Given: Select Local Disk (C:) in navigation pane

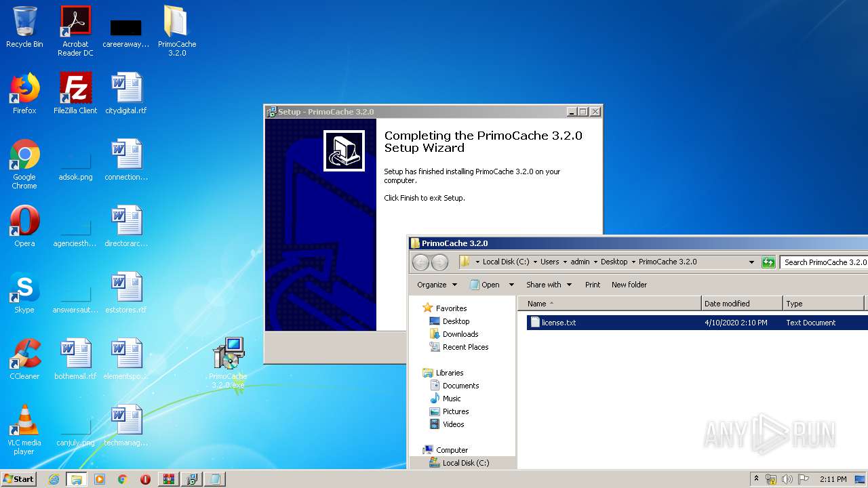Looking at the screenshot, I should 465,463.
